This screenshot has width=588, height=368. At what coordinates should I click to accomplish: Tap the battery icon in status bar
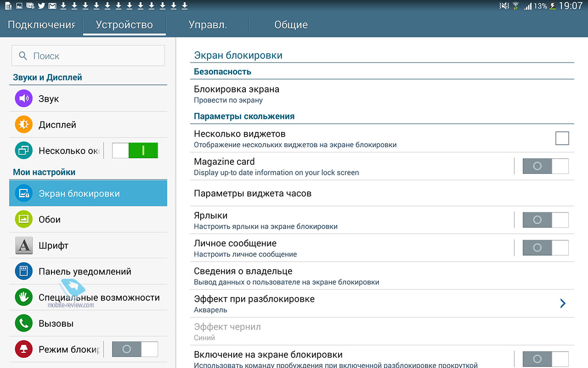pos(553,6)
